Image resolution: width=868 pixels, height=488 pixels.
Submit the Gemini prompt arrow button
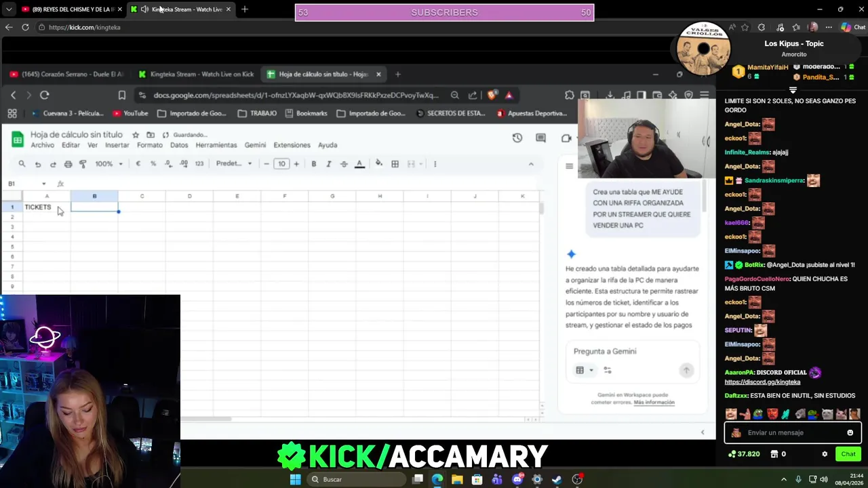coord(686,370)
